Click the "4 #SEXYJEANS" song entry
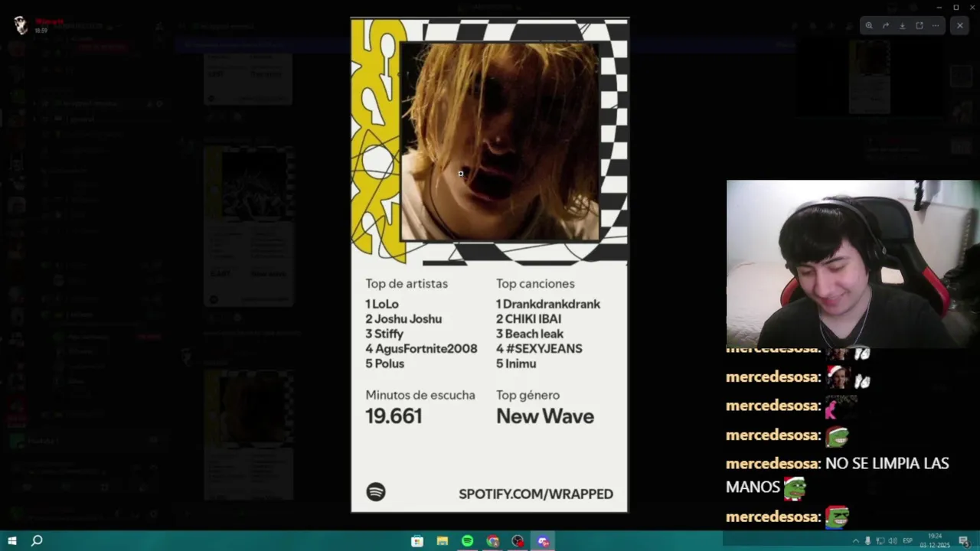980x551 pixels. [x=539, y=349]
